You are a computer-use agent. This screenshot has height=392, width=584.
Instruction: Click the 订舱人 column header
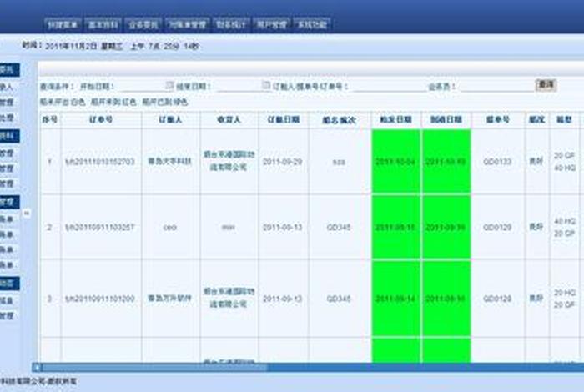click(x=170, y=119)
